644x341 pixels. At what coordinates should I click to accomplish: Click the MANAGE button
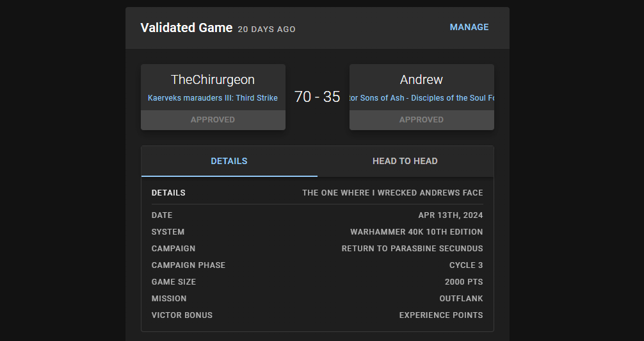click(469, 28)
